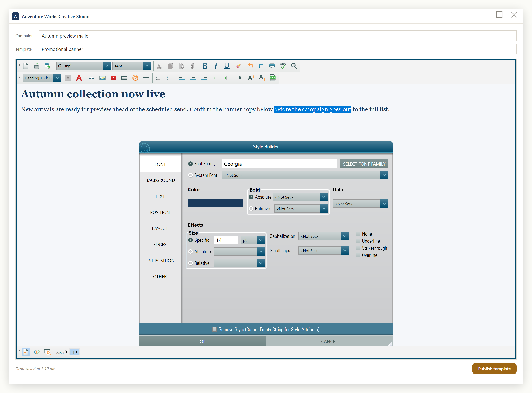Check the Strikethrough effect checkbox

pos(358,248)
